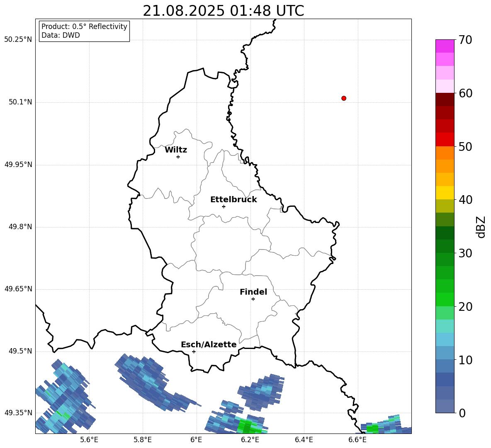
Task: Click the radar echo southeast of Esch/Alzette
Action: tap(261, 392)
